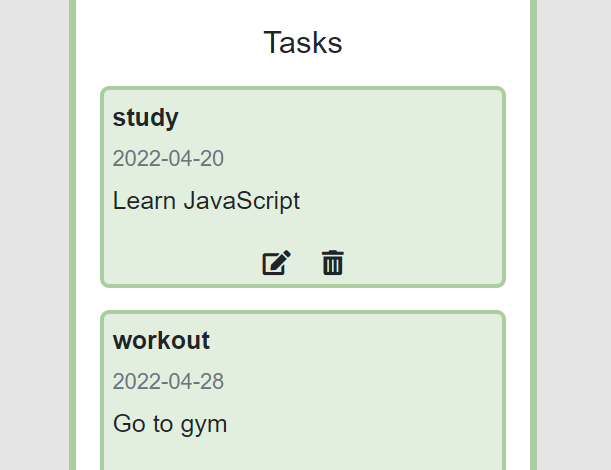Image resolution: width=611 pixels, height=470 pixels.
Task: Edit the study task with the pencil icon
Action: point(276,263)
